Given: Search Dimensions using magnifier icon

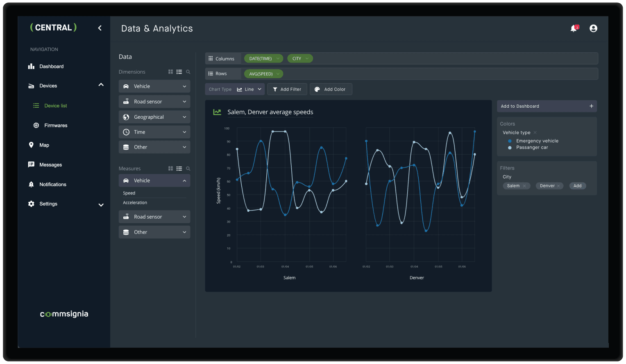Looking at the screenshot, I should pos(188,72).
